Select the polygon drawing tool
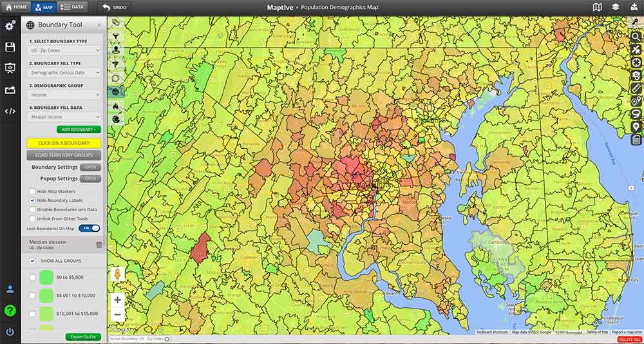This screenshot has height=344, width=644. click(x=116, y=78)
